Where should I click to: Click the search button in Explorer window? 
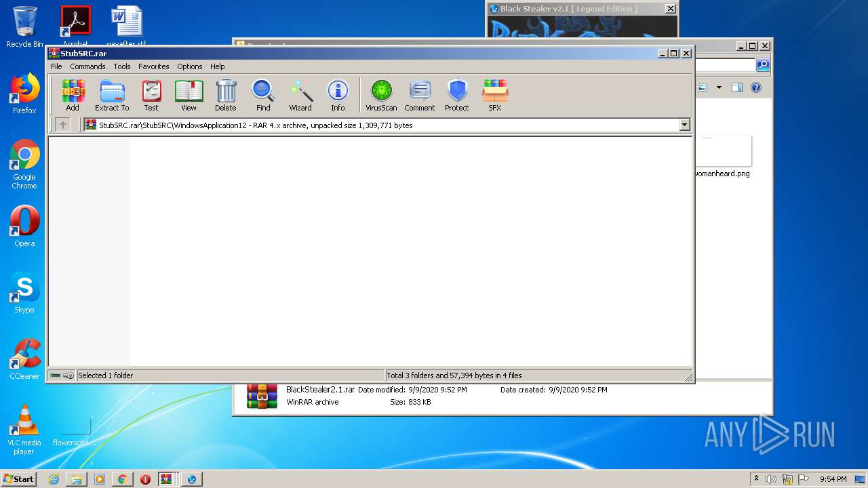763,65
